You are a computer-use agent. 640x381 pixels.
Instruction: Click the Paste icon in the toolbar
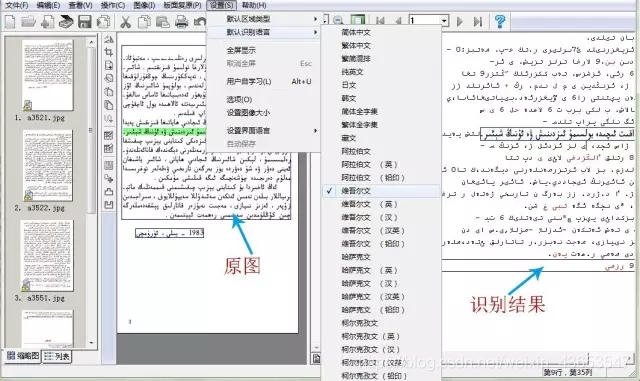pos(163,21)
